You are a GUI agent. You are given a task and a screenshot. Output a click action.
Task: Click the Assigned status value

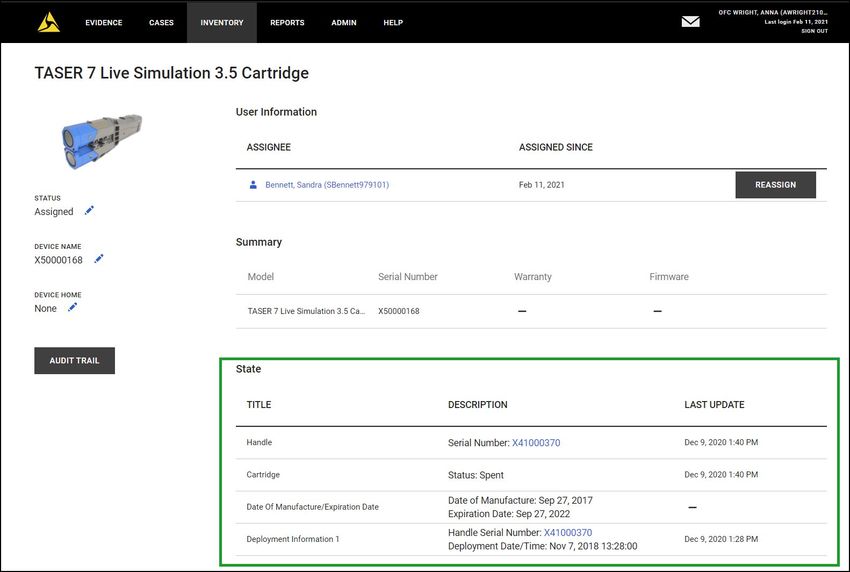click(54, 211)
